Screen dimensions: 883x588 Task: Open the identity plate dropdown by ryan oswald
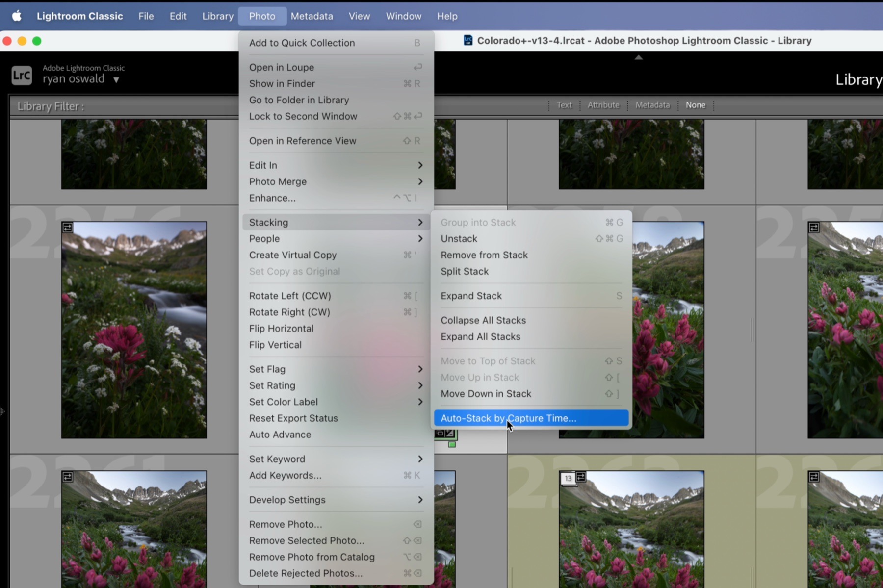click(x=116, y=79)
